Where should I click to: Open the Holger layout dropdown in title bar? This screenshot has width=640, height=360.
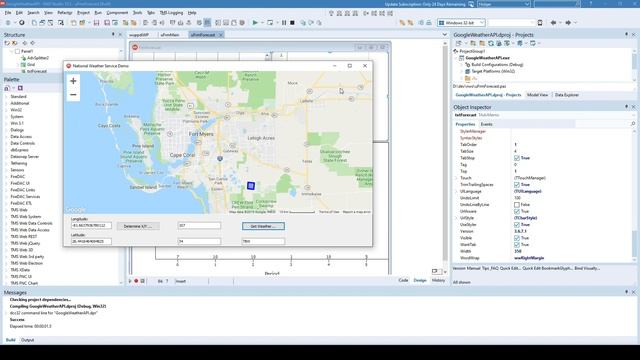pos(527,4)
